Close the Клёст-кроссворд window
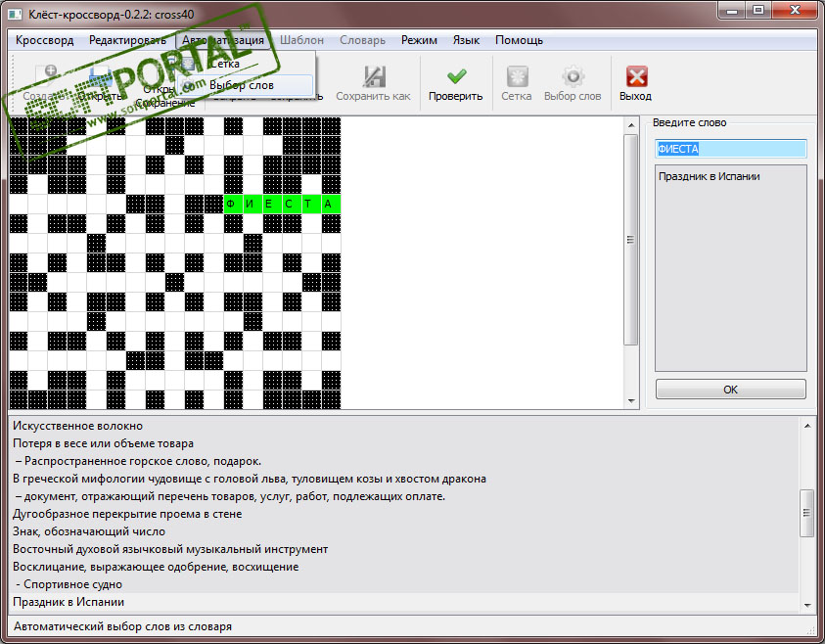Image resolution: width=825 pixels, height=644 pixels. 795,10
